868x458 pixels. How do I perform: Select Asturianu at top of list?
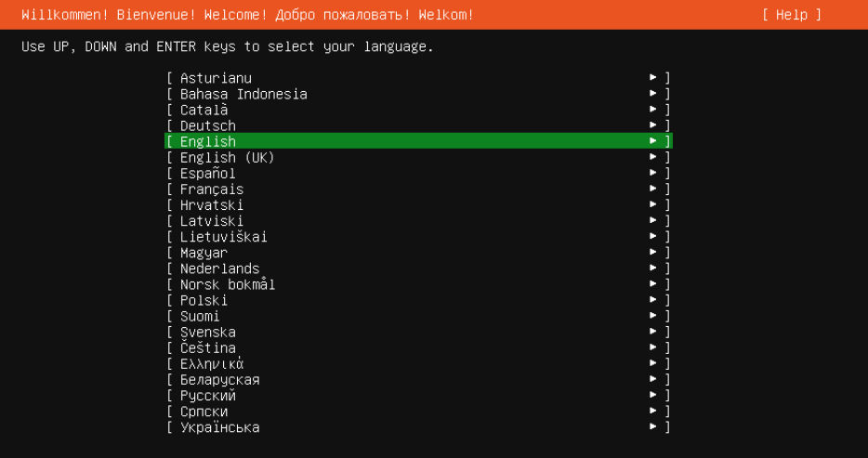216,78
